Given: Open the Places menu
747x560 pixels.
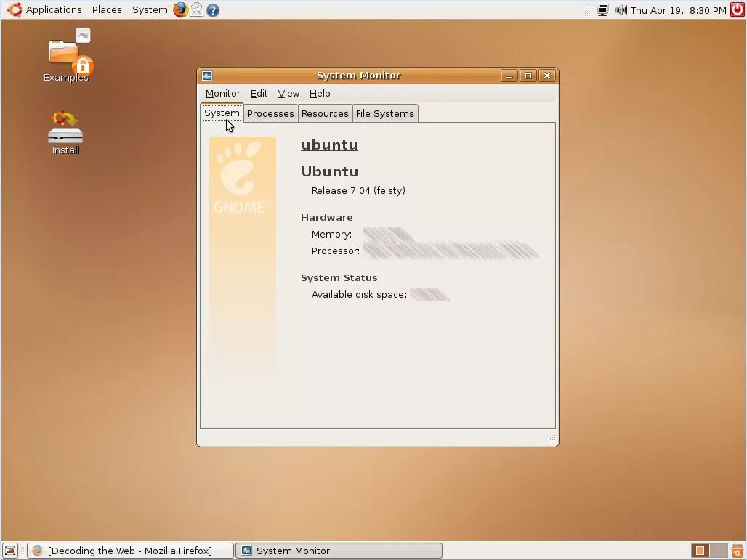Looking at the screenshot, I should [107, 10].
